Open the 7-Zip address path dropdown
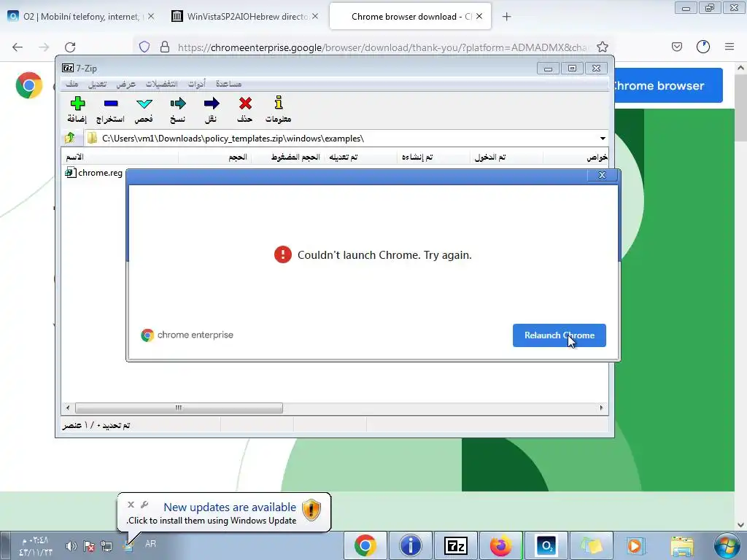The height and width of the screenshot is (560, 747). tap(602, 139)
